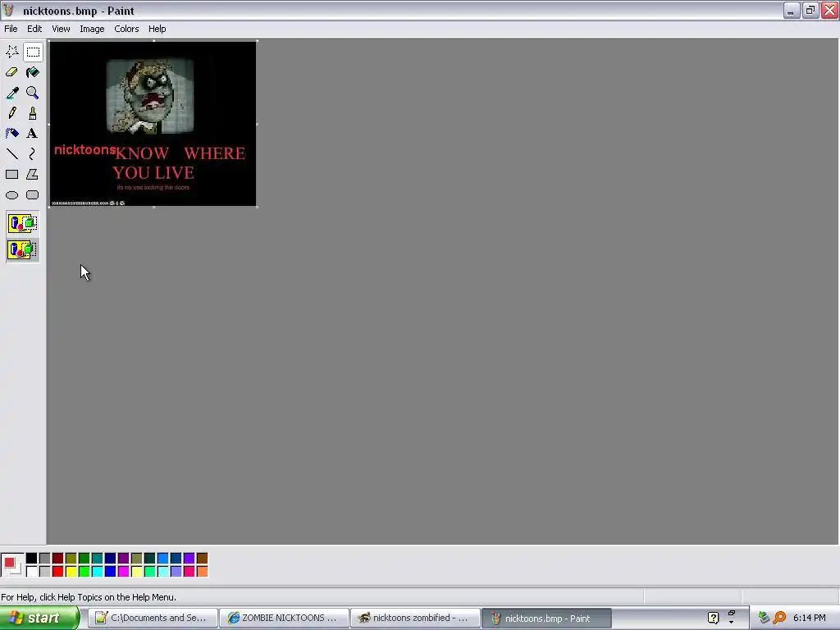Choose the violet swatch

pos(189,559)
